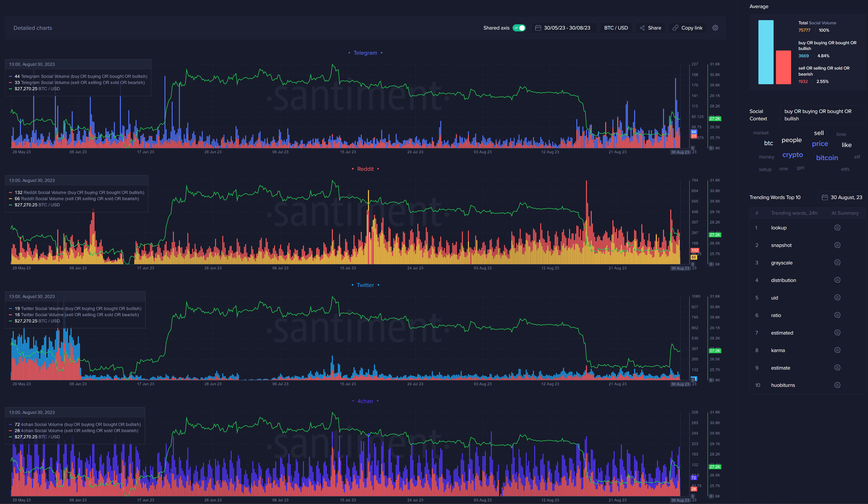Click the word bitcoin in the word cloud
Viewport: 868px width, 504px height.
tap(827, 158)
